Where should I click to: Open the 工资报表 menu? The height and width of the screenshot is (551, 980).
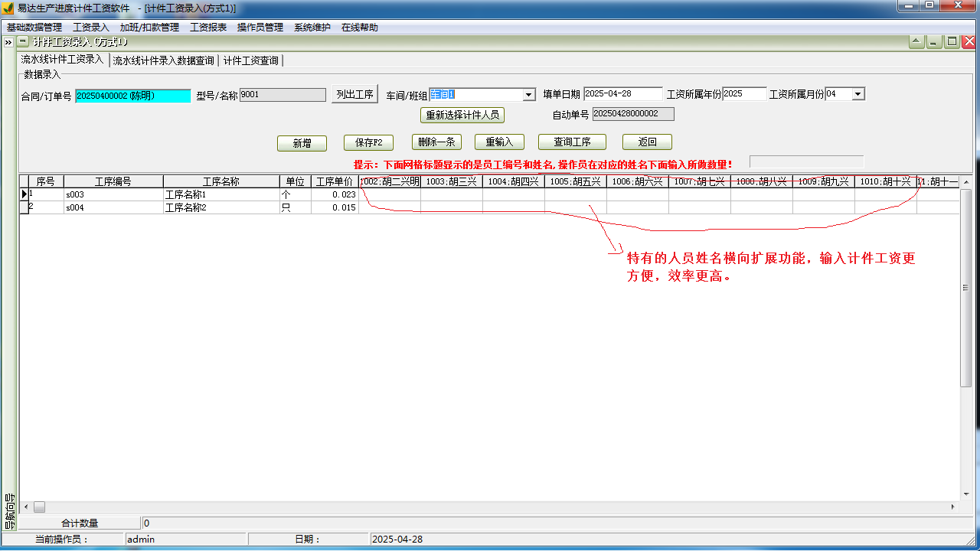point(208,26)
